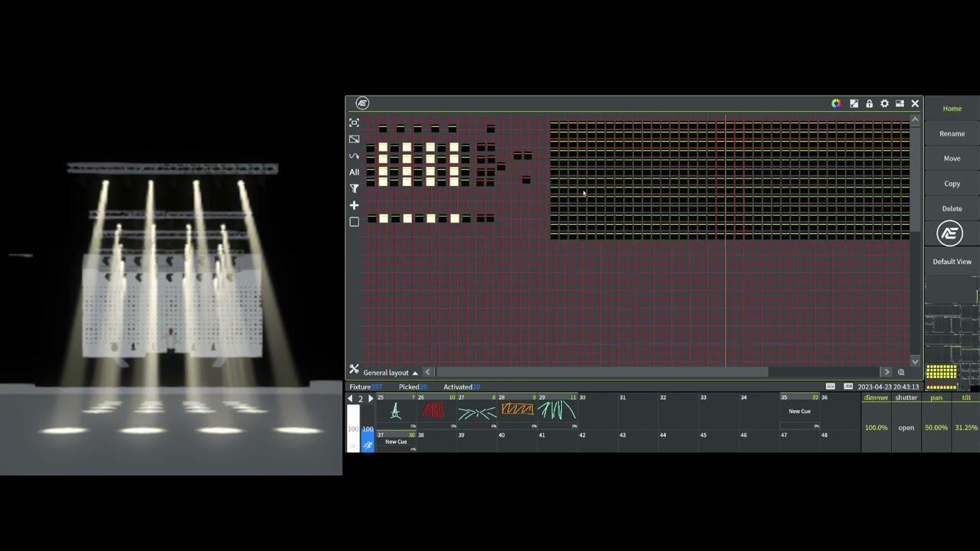Go to next cue page arrow
Image resolution: width=980 pixels, height=551 pixels.
pyautogui.click(x=371, y=399)
